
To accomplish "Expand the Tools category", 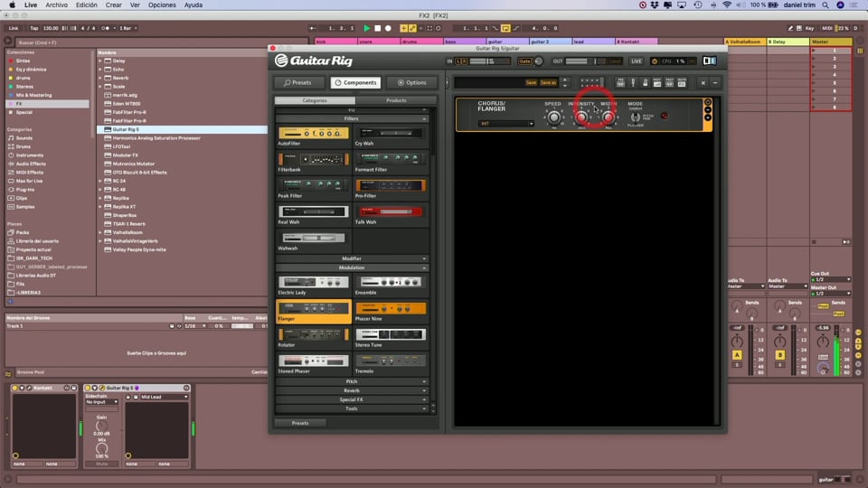I will coord(352,408).
